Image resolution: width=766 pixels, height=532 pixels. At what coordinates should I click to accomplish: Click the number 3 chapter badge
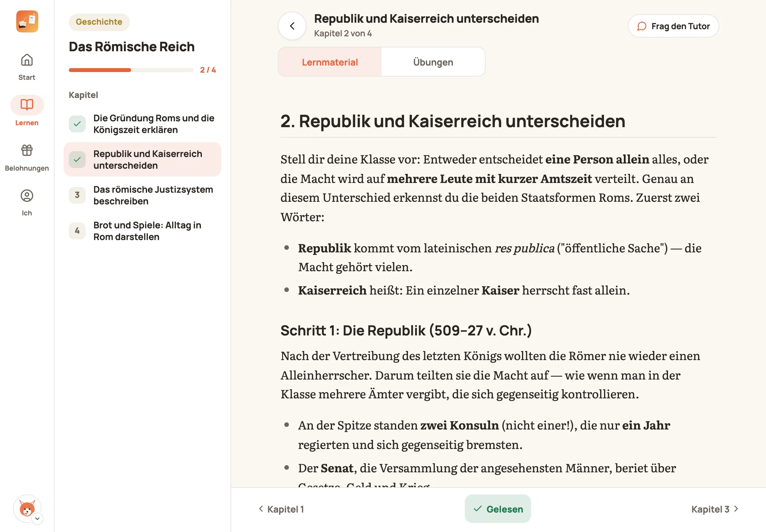coord(77,195)
